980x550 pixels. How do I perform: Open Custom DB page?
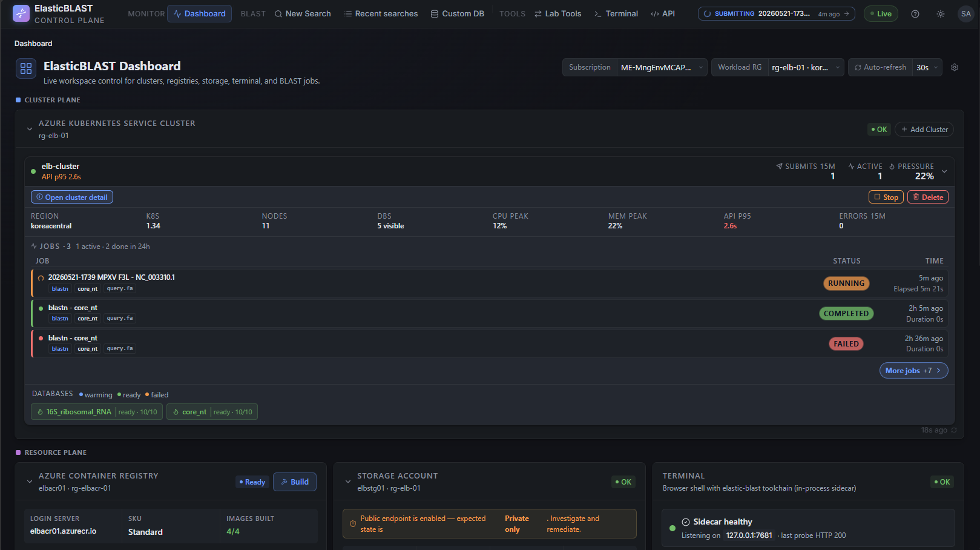[x=457, y=14]
